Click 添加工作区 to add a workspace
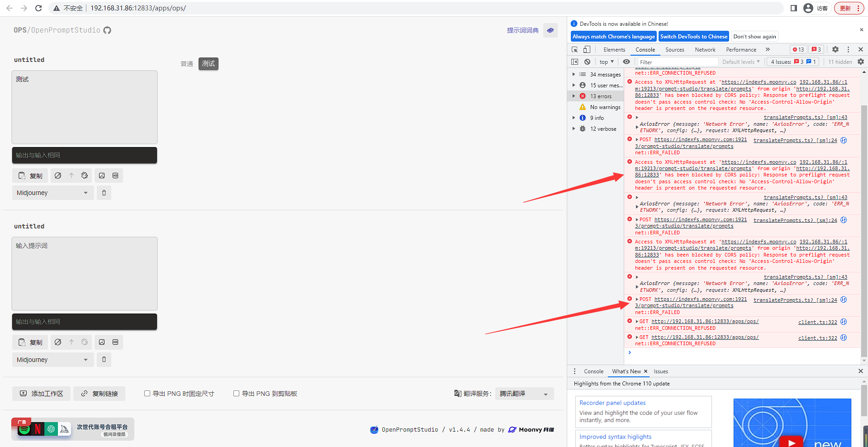Viewport: 868px width, 447px height. [41, 393]
